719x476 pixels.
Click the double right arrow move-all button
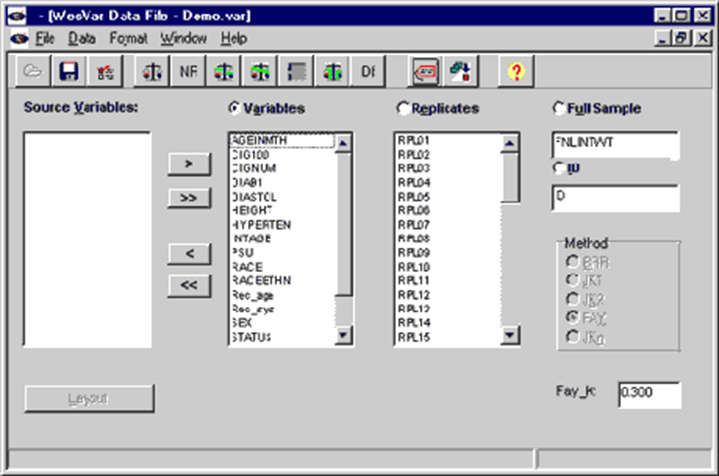coord(189,198)
